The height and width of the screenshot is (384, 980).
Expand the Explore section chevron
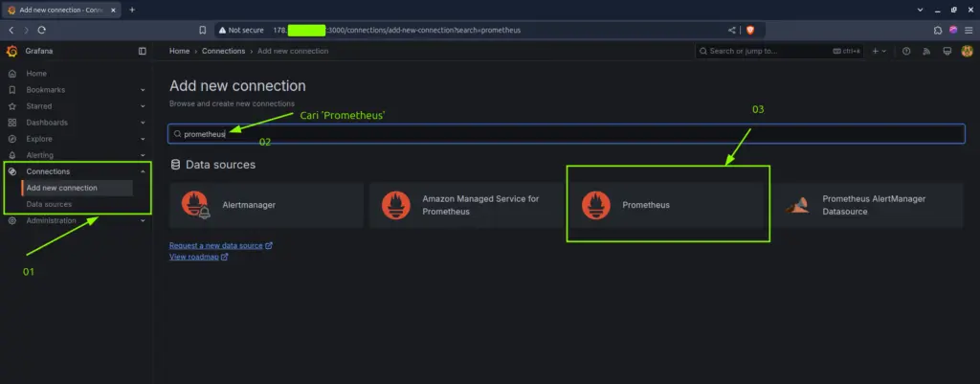click(143, 139)
